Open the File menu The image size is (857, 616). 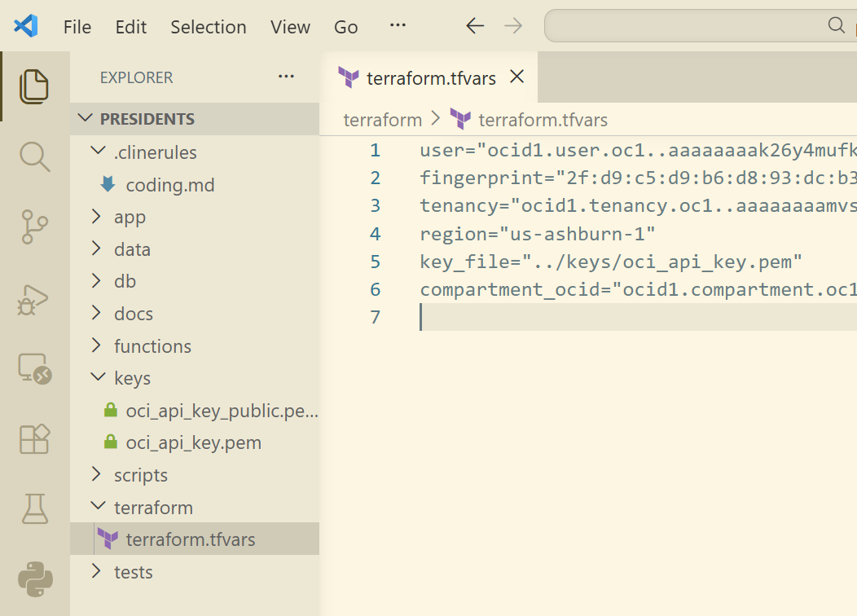pyautogui.click(x=77, y=27)
